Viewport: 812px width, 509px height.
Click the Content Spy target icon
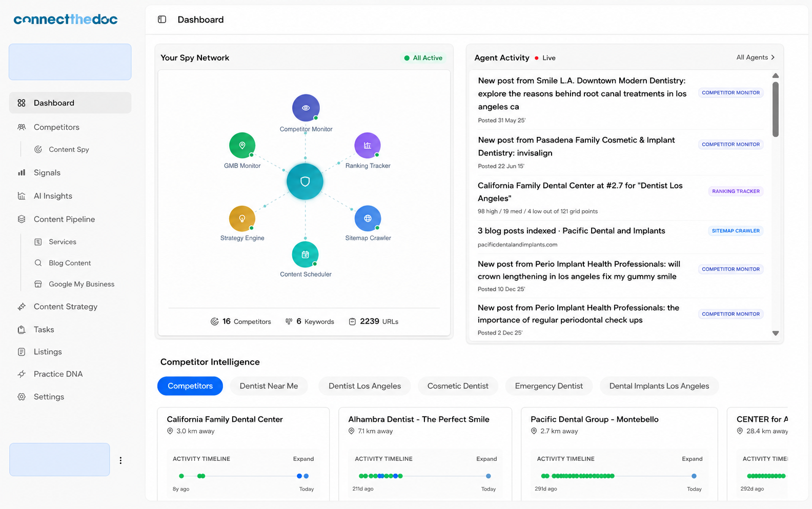(38, 149)
